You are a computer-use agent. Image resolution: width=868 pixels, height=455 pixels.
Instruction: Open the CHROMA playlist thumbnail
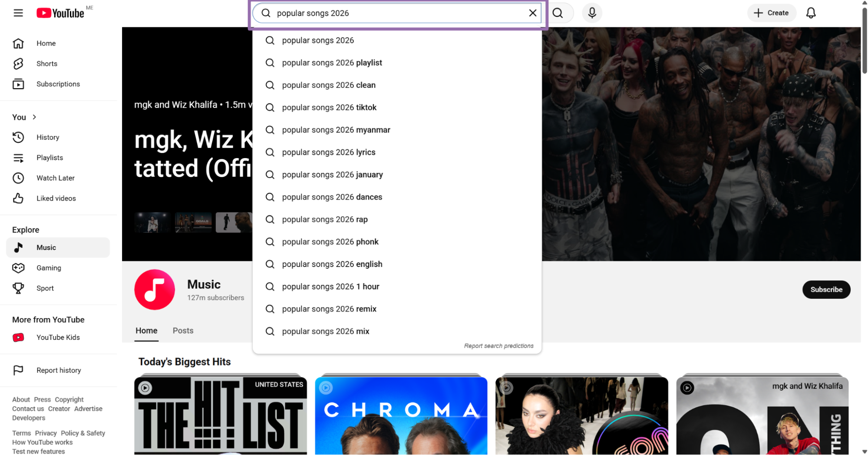pos(401,415)
